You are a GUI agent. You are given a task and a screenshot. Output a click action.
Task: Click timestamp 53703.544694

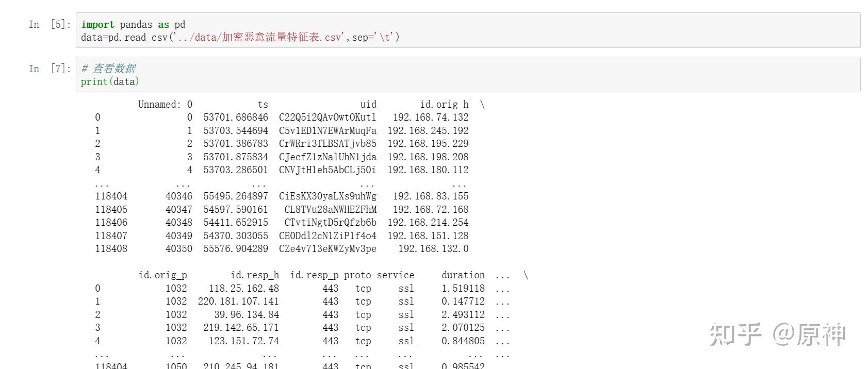point(236,131)
